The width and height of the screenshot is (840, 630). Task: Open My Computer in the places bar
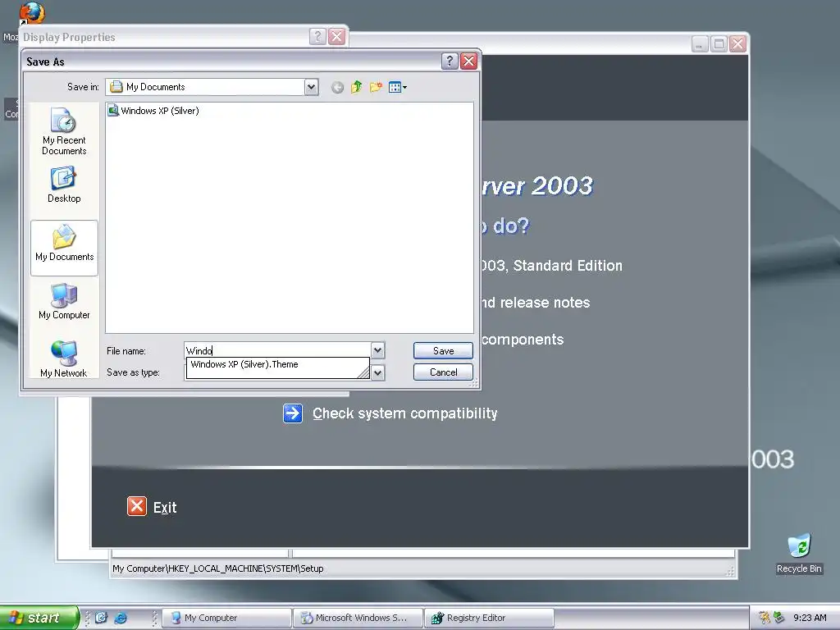(x=64, y=302)
